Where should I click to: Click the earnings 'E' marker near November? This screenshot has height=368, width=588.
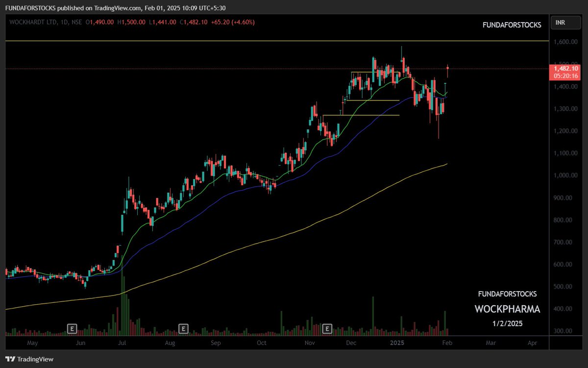click(x=327, y=328)
